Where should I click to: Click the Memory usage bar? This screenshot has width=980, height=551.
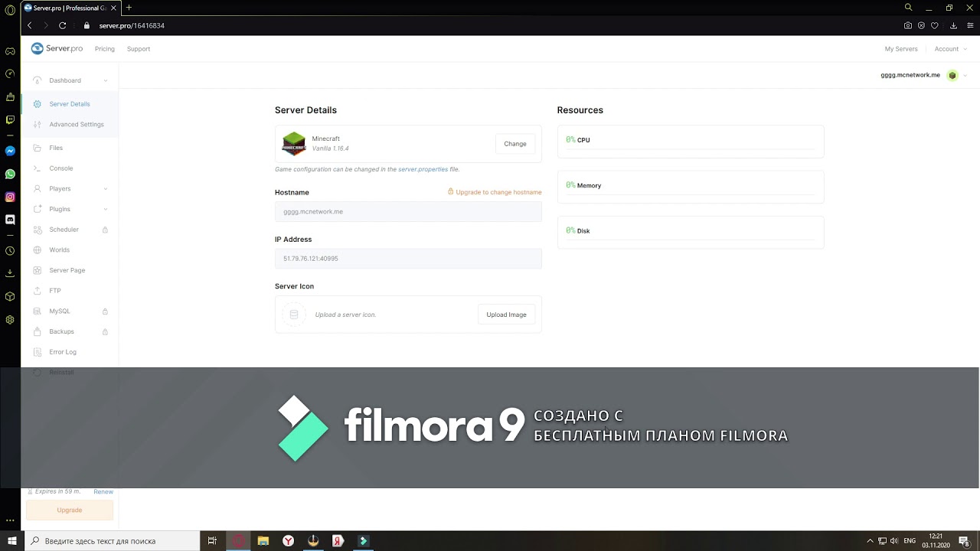[691, 187]
